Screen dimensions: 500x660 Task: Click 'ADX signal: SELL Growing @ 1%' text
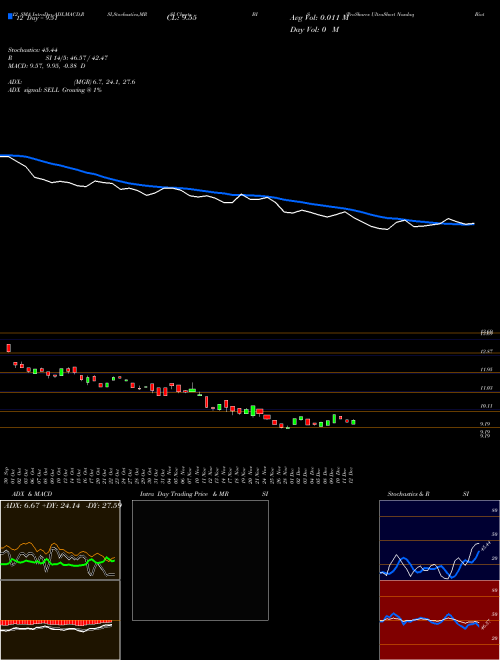55,90
